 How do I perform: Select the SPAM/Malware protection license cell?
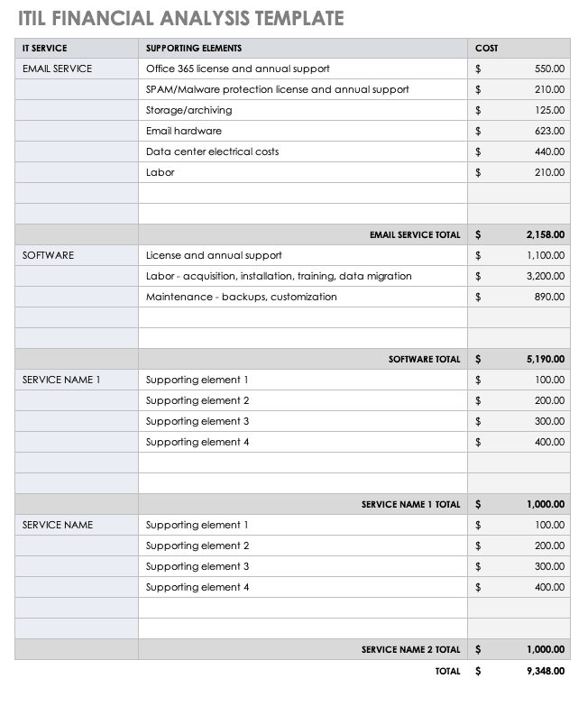[x=277, y=89]
